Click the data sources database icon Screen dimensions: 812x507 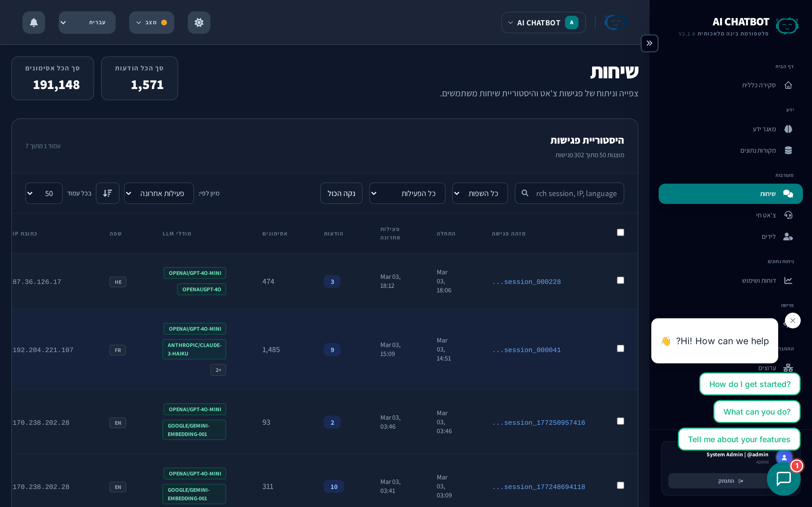[x=788, y=151]
